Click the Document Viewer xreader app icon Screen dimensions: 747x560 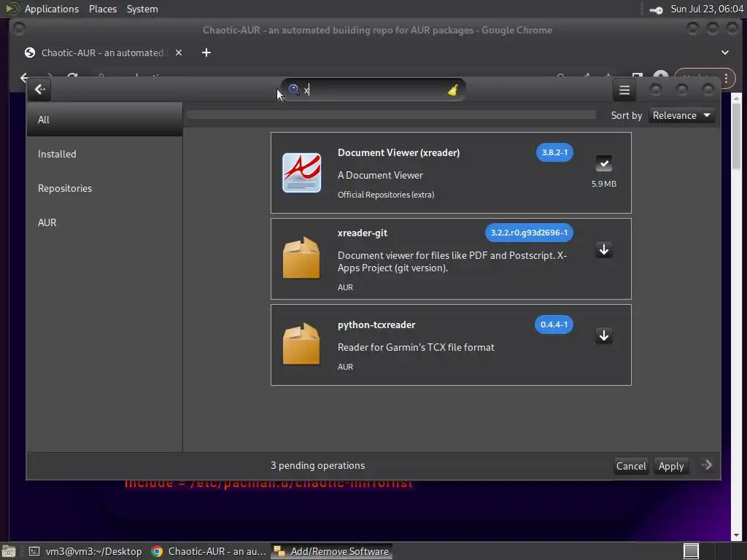click(x=301, y=173)
